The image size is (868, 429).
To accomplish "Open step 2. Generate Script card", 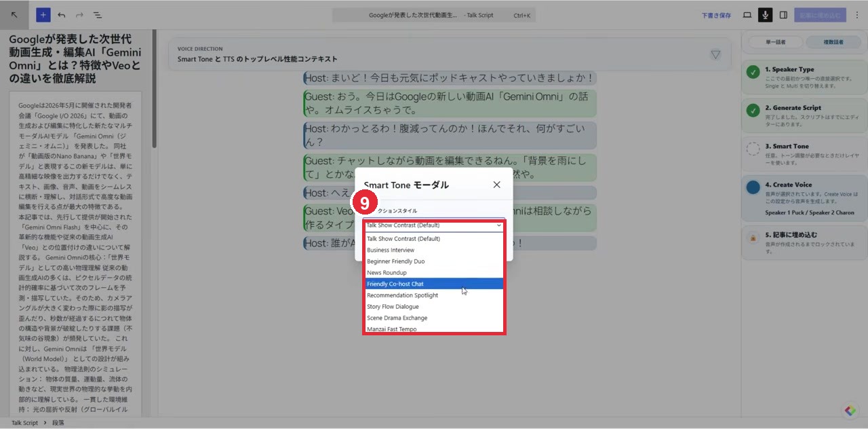I will [804, 115].
